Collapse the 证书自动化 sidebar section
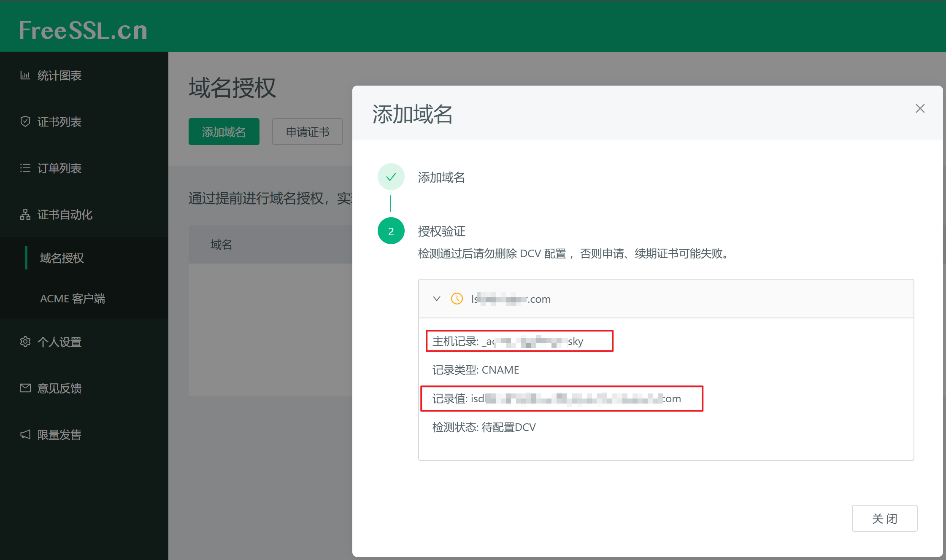Viewport: 946px width, 560px height. pyautogui.click(x=65, y=214)
